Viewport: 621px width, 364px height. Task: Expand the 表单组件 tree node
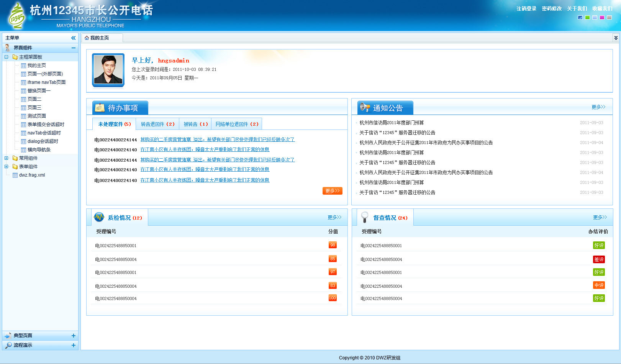coord(6,167)
